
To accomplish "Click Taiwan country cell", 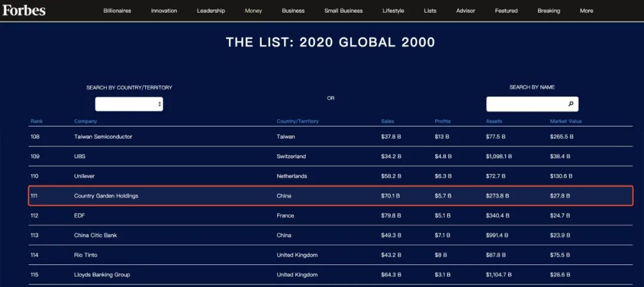I will pyautogui.click(x=286, y=137).
